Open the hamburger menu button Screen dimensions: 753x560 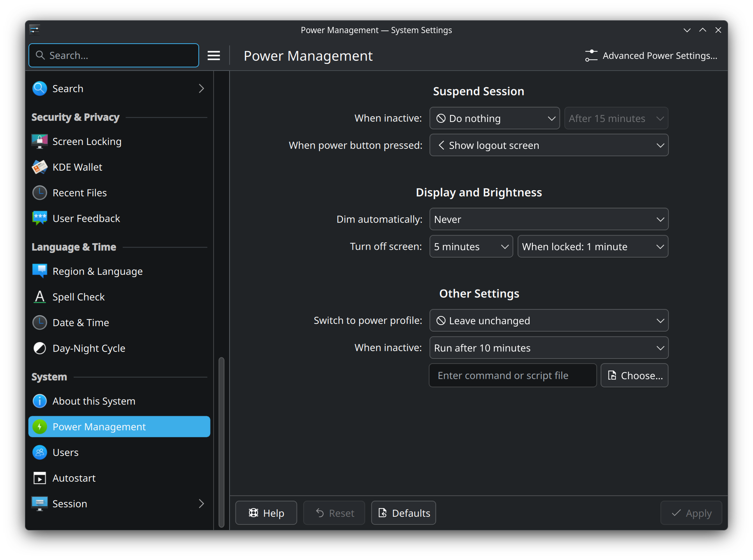pos(214,56)
